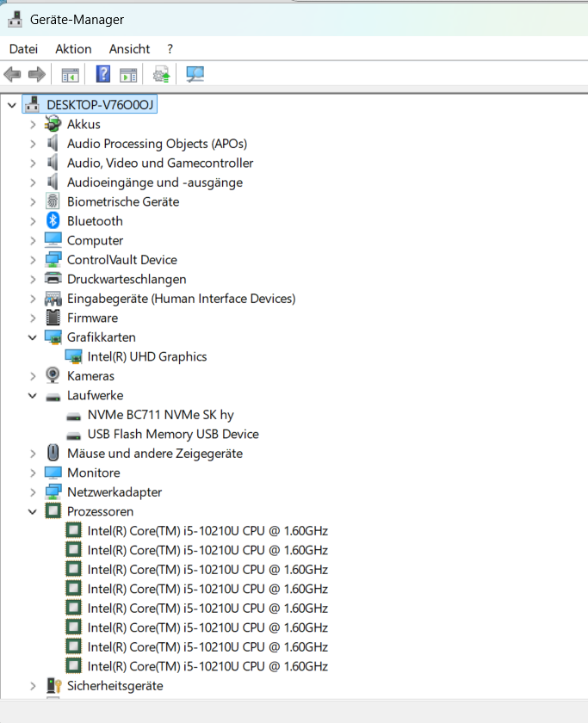Screen dimensions: 588x723
Task: Collapse the DESKTOP-V76O0OJ root node
Action: (x=12, y=105)
